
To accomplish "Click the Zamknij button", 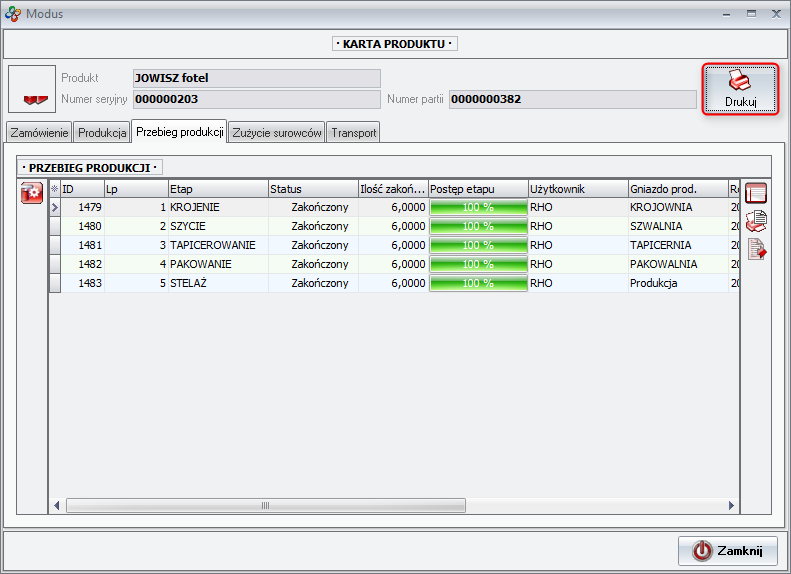I will [728, 550].
